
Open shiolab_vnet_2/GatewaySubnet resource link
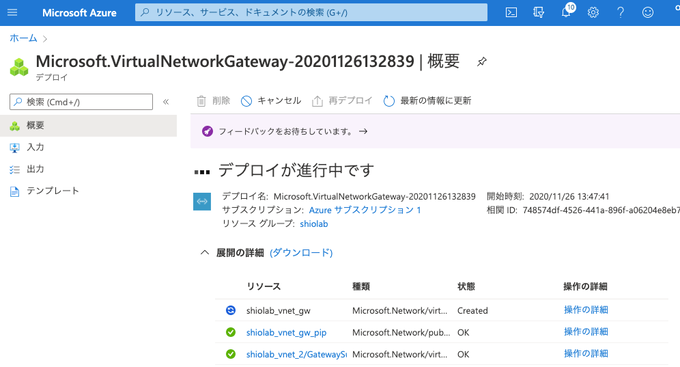(x=297, y=354)
